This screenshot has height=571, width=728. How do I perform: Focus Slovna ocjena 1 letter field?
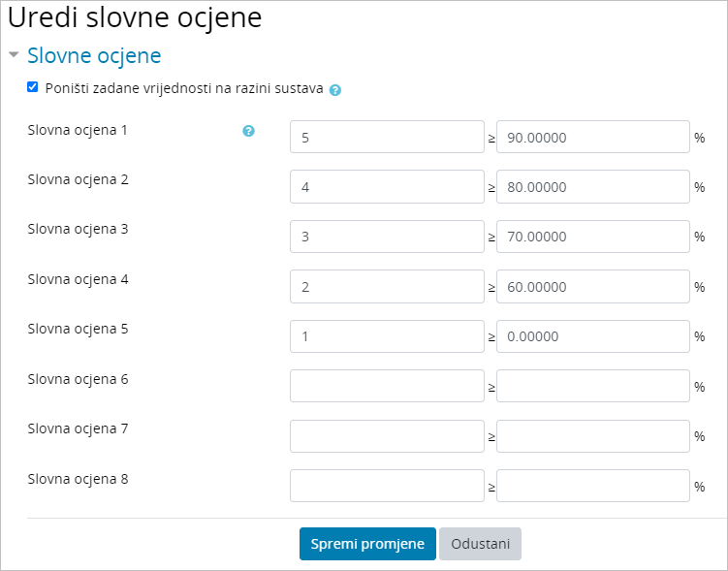point(387,138)
